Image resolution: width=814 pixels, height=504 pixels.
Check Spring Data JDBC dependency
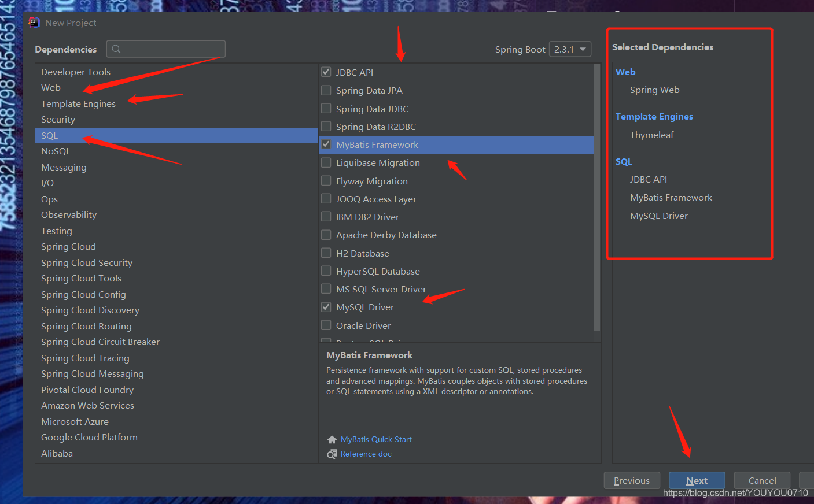(326, 109)
